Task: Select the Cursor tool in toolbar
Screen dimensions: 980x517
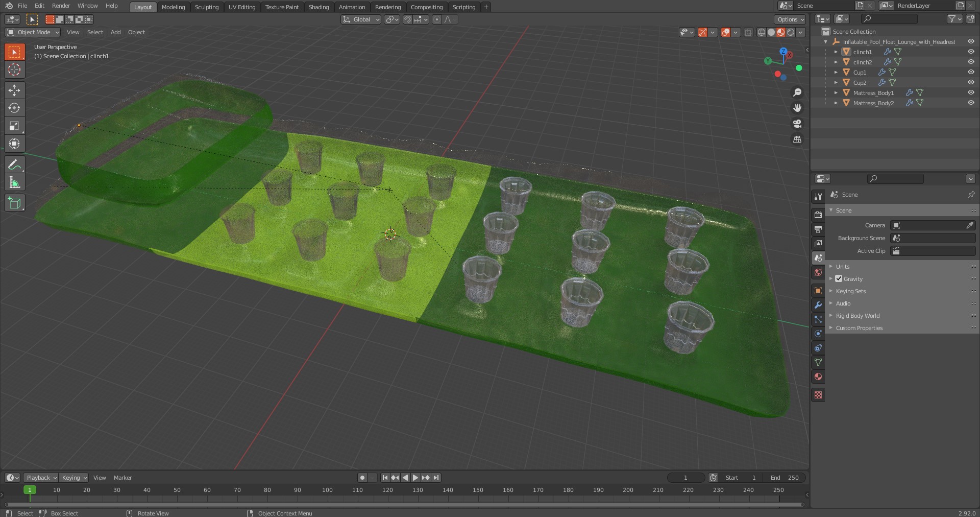Action: tap(14, 69)
